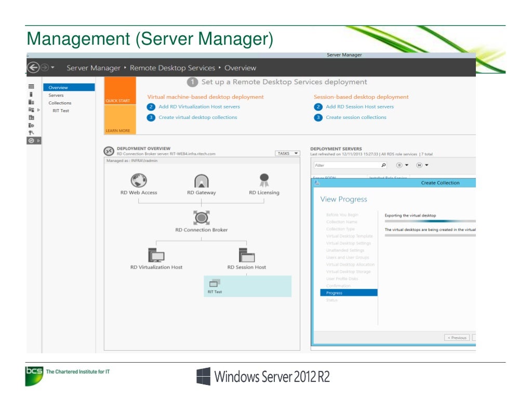Image resolution: width=532 pixels, height=399 pixels.
Task: Click the Create Collection title bar
Action: pyautogui.click(x=394, y=183)
